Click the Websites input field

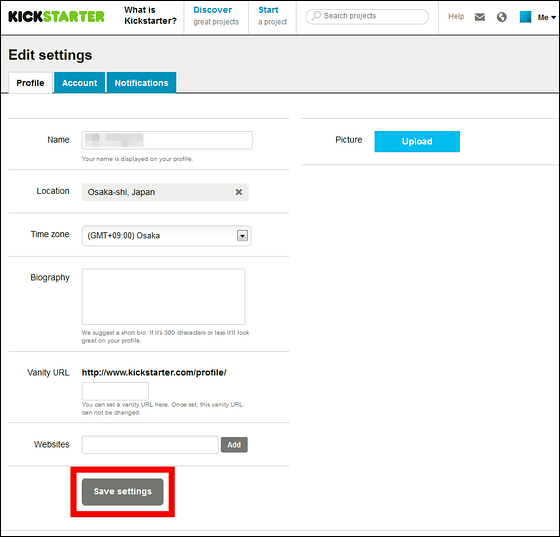point(150,445)
